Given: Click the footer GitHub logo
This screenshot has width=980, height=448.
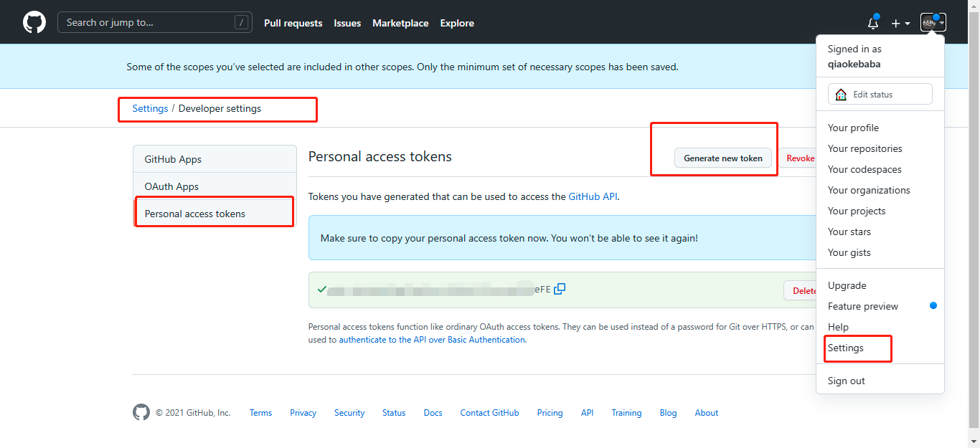Looking at the screenshot, I should click(141, 412).
